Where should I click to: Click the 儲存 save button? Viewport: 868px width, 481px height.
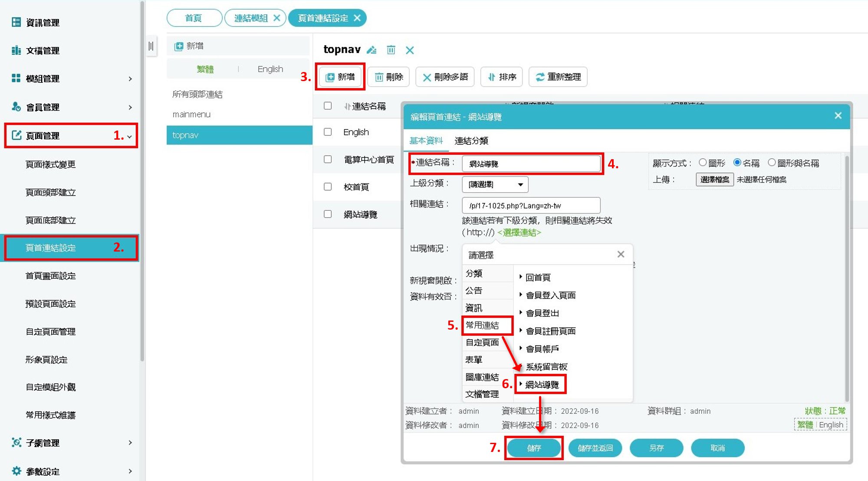pyautogui.click(x=534, y=448)
